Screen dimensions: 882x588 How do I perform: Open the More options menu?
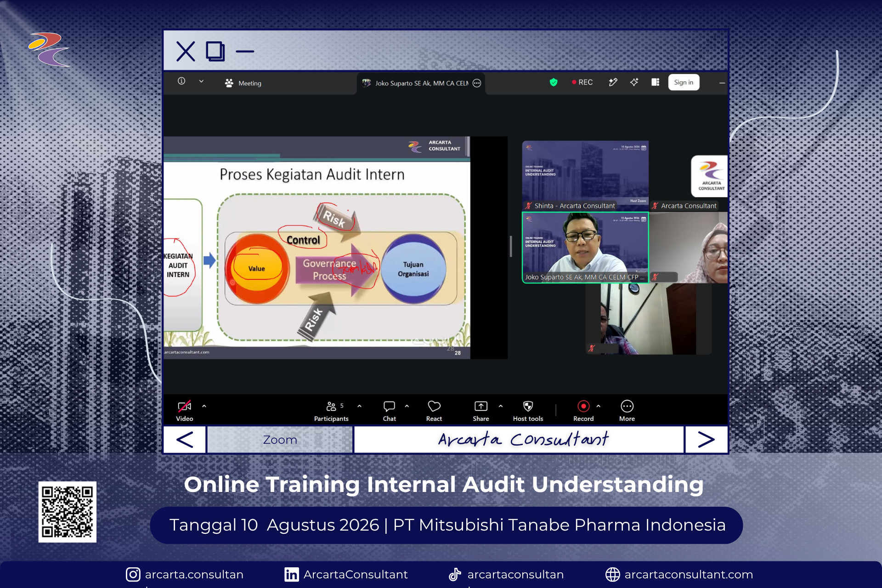[x=627, y=411]
